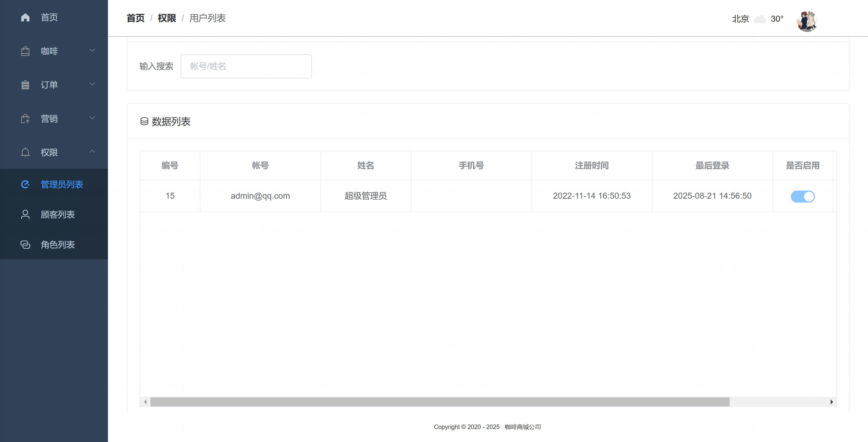Image resolution: width=868 pixels, height=442 pixels.
Task: Click the 手机号 column header
Action: point(471,166)
